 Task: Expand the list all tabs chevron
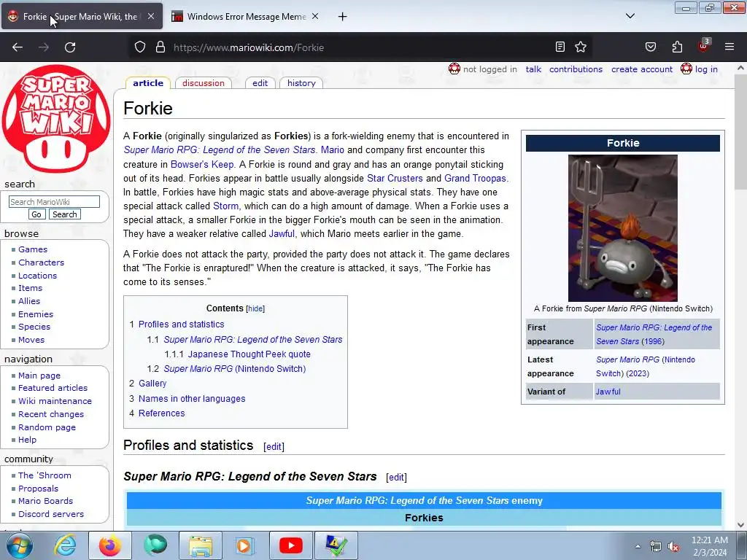630,16
